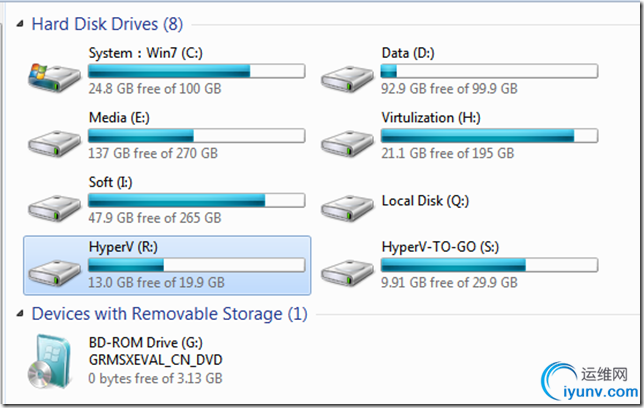Select the BD-ROM Drive (G:) disc icon
The image size is (644, 408).
[50, 362]
